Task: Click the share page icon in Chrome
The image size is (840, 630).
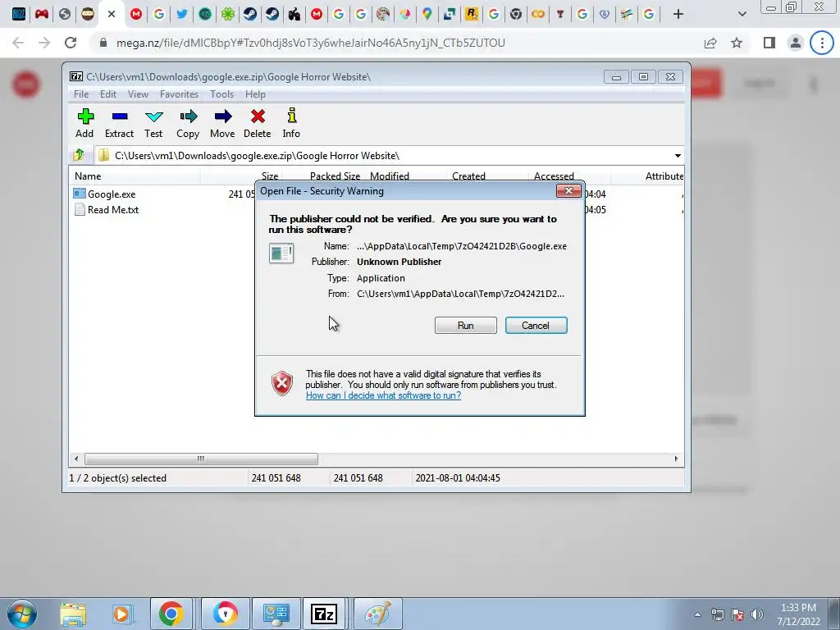Action: click(710, 43)
